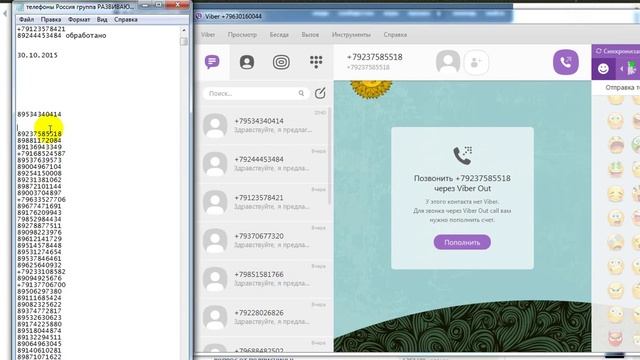Open the Формат menu in Notepad
The image size is (640, 360).
point(79,19)
